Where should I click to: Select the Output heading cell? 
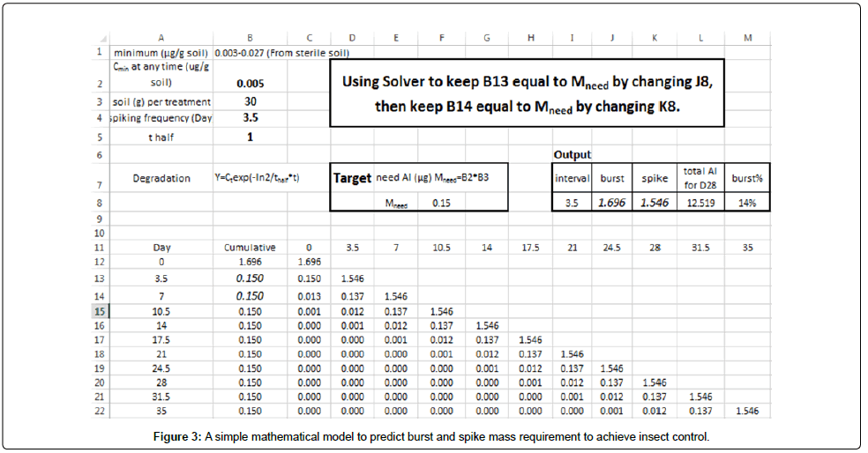click(x=572, y=154)
